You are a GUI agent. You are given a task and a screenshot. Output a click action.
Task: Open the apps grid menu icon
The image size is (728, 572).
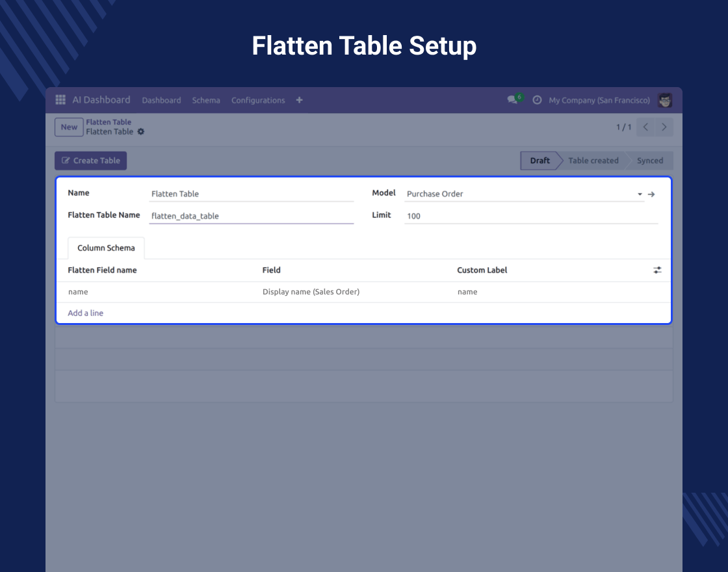coord(60,100)
